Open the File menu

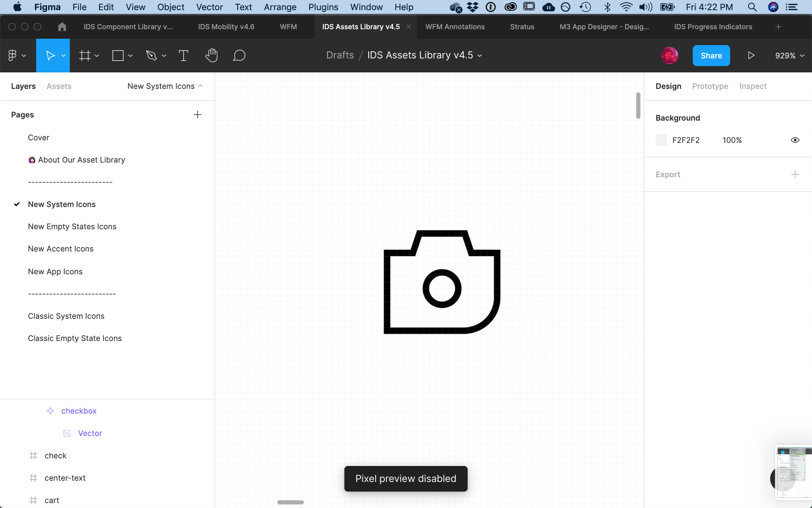pyautogui.click(x=80, y=7)
